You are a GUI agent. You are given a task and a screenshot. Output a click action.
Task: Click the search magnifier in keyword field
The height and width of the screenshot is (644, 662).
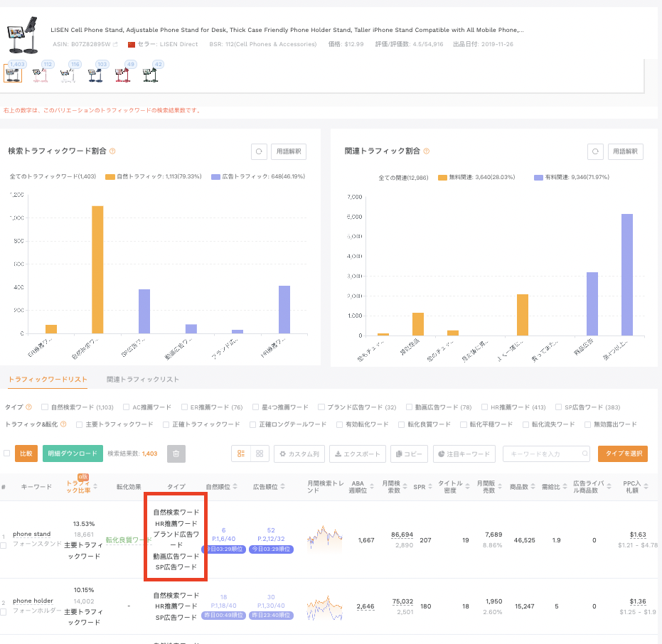tap(584, 454)
